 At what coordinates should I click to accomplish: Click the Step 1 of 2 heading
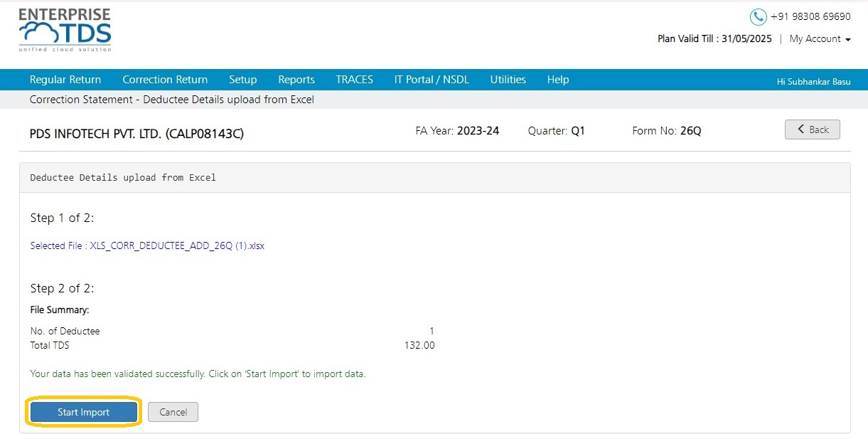click(x=62, y=218)
